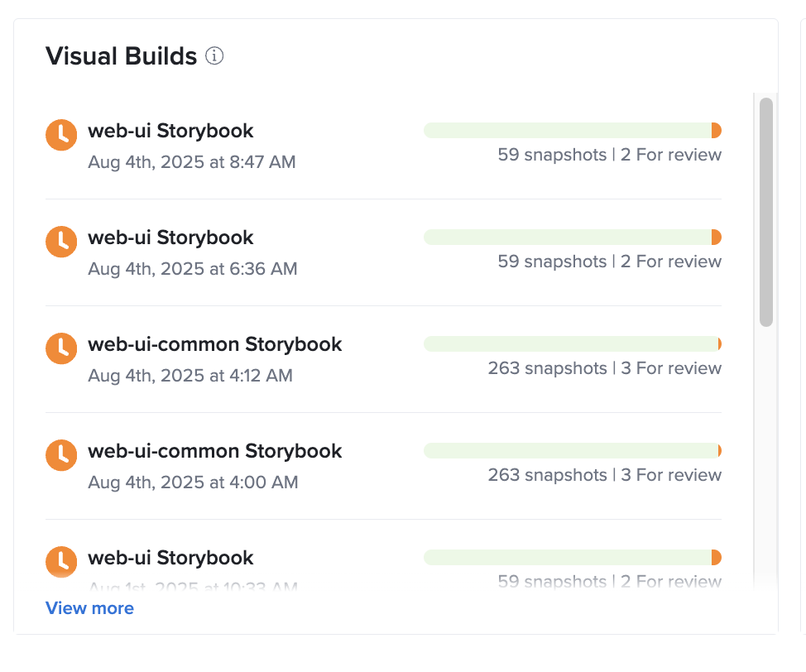Click the clock icon on the 4:00 AM build
This screenshot has width=806, height=672.
(x=60, y=455)
